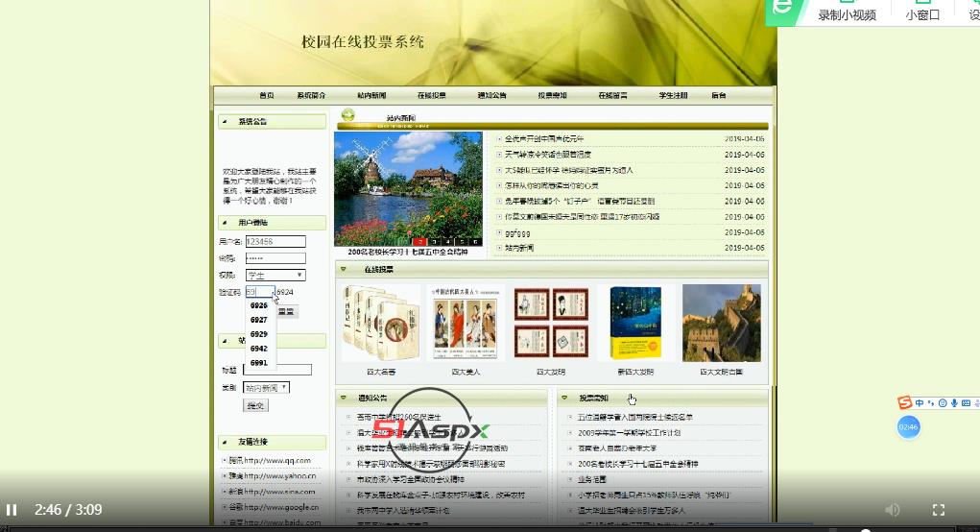Open the 2009学年第一学期学校工作计划 notice
980x532 pixels.
coord(629,432)
